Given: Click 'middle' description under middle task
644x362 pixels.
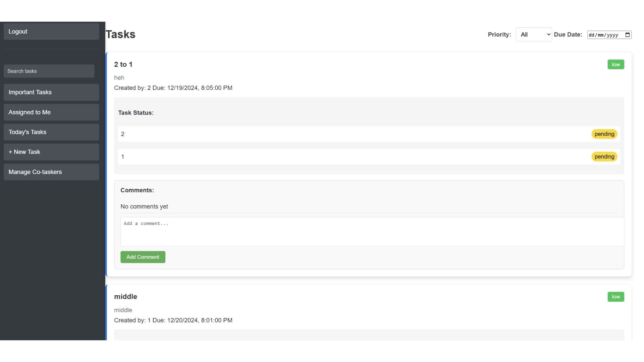Looking at the screenshot, I should [123, 310].
